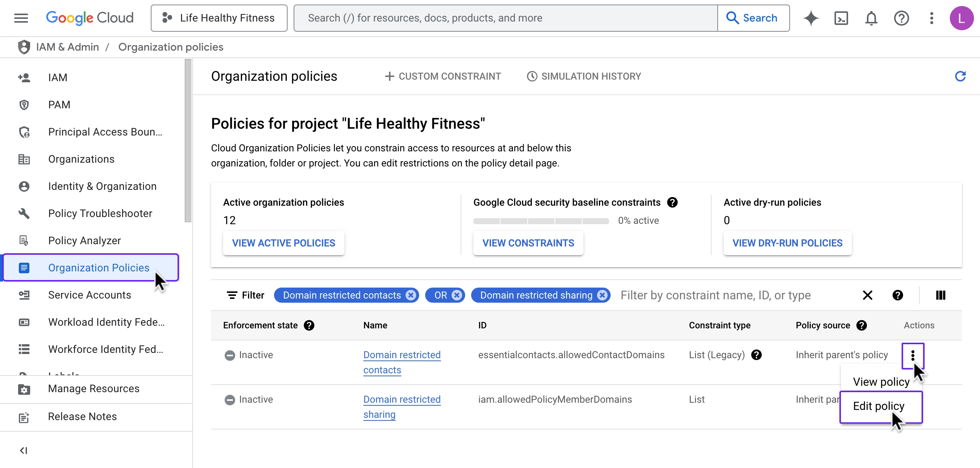Screen dimensions: 980x468
Task: Choose View policy from the actions menu
Action: coord(881,382)
